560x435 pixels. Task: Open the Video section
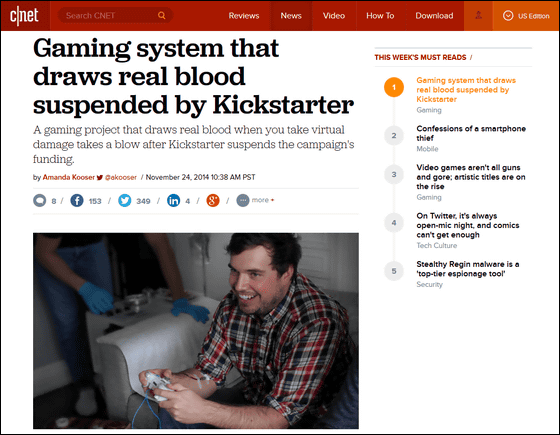tap(334, 16)
